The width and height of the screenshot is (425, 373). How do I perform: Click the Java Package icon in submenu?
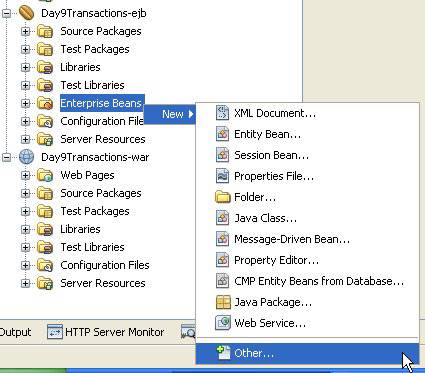click(x=223, y=302)
